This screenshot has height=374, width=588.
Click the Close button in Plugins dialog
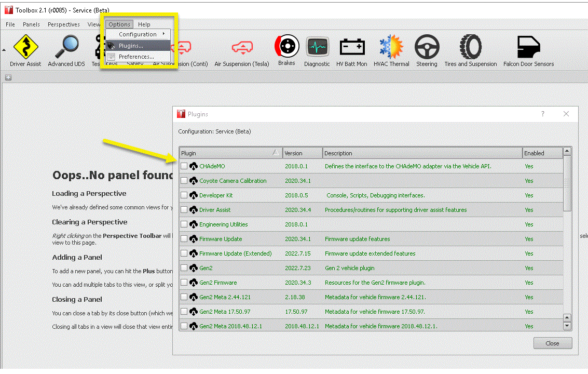click(552, 343)
